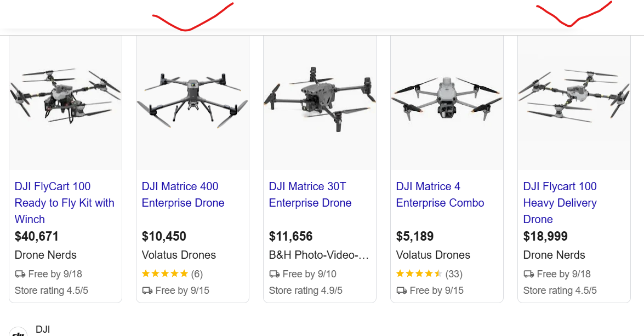Click the Flycart 100 Heavy Delivery product image
The height and width of the screenshot is (336, 644).
[574, 102]
